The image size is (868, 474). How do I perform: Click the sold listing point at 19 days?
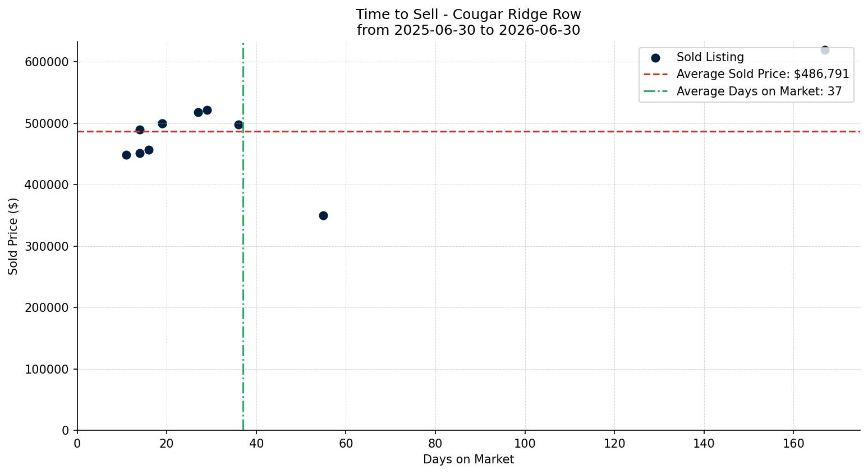click(x=162, y=123)
